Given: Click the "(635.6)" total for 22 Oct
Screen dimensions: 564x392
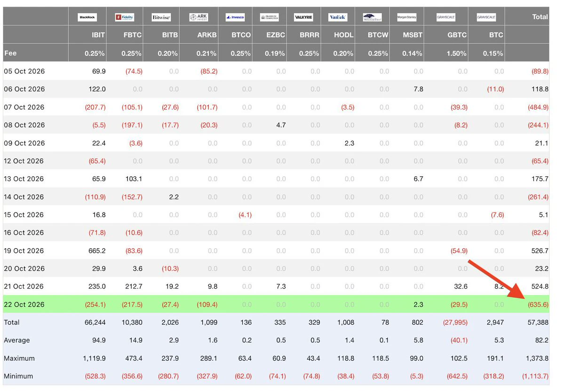Looking at the screenshot, I should pyautogui.click(x=538, y=305).
